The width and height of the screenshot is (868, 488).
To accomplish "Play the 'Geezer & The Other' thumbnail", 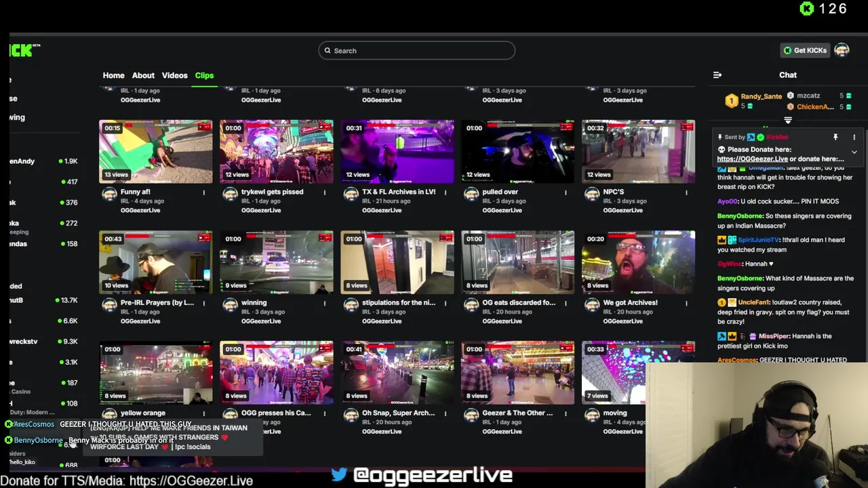I will click(x=517, y=373).
